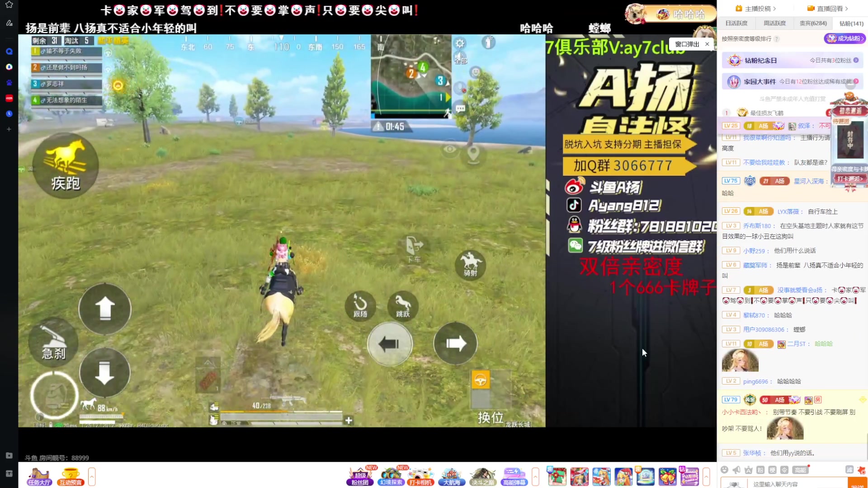The height and width of the screenshot is (488, 868).
Task: Open the 打卡相机 camera activity icon
Action: pyautogui.click(x=421, y=477)
